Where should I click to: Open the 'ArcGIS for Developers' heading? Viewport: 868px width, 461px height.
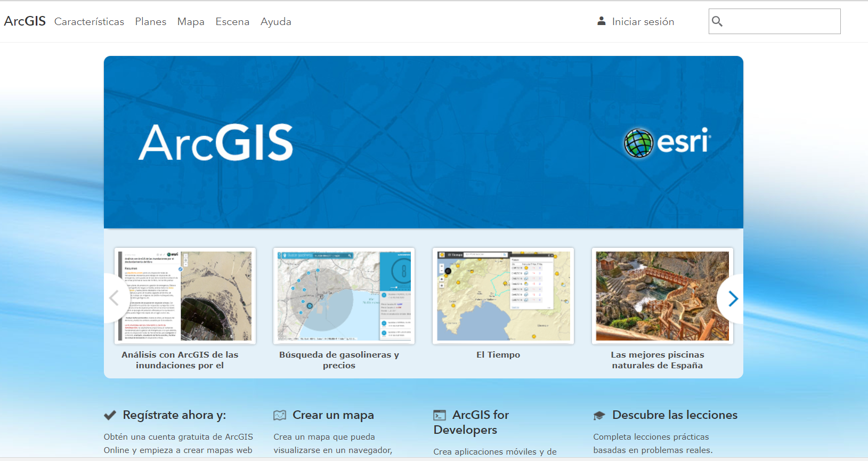click(471, 422)
